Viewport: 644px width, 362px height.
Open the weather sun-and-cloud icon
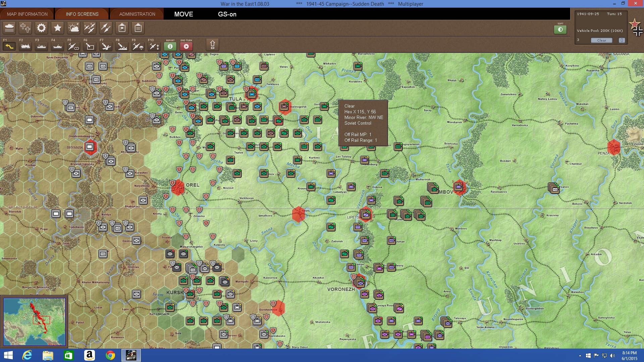click(x=73, y=28)
